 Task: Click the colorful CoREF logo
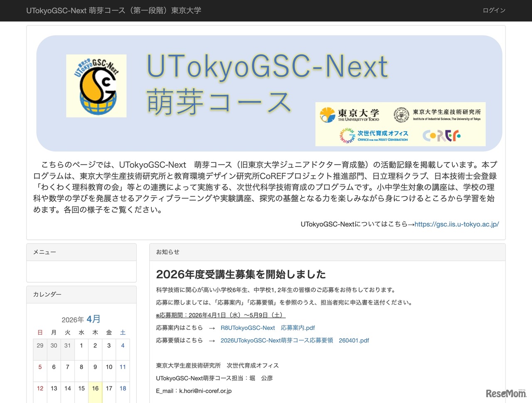[442, 135]
